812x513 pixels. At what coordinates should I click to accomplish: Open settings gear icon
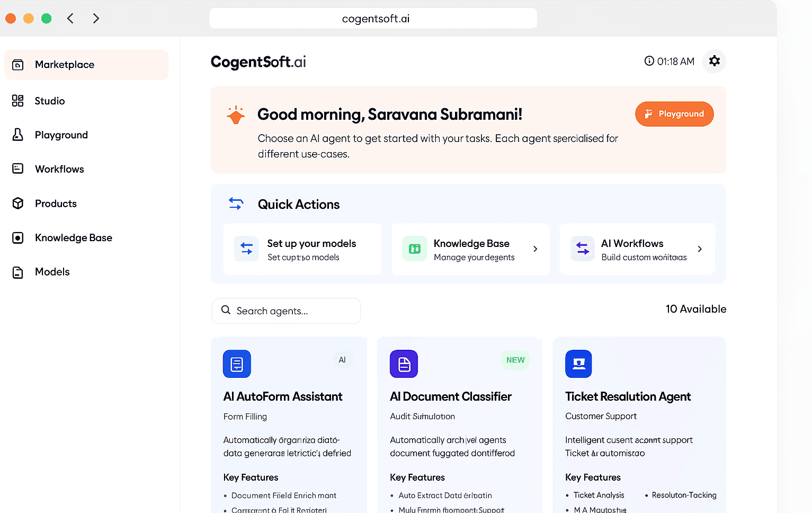pyautogui.click(x=714, y=61)
